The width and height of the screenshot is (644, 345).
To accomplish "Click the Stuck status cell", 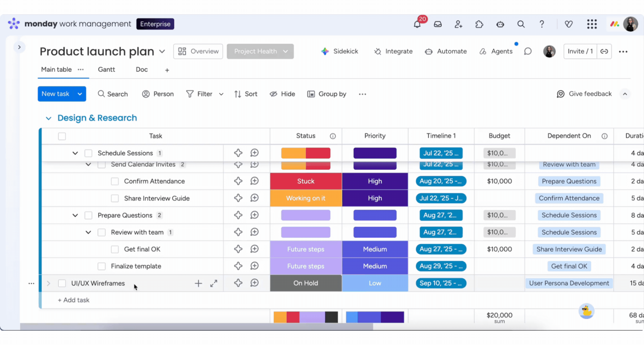I will [305, 181].
